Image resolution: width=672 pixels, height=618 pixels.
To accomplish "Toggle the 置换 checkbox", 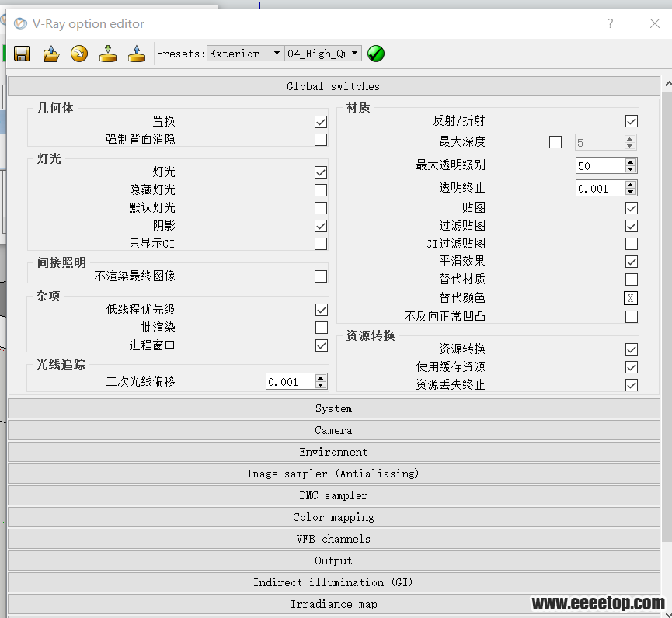I will [x=321, y=122].
